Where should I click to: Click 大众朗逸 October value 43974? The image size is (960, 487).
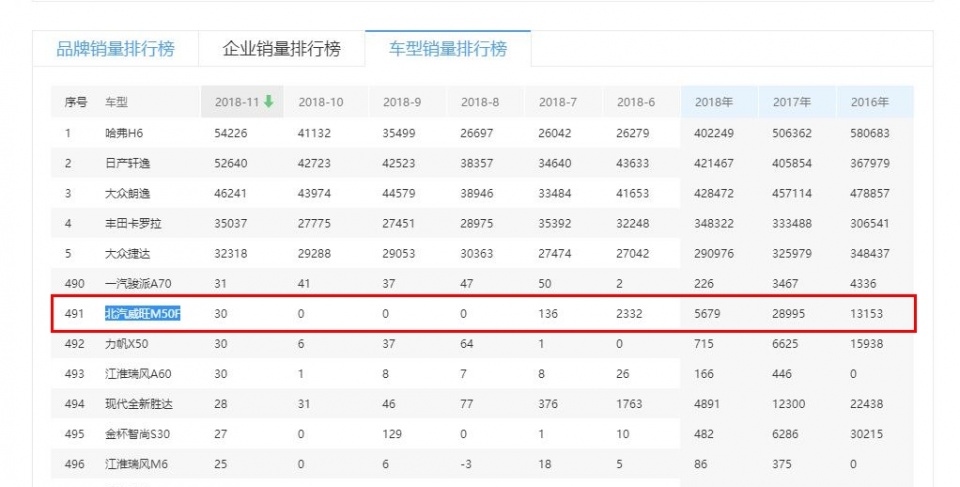pyautogui.click(x=314, y=194)
